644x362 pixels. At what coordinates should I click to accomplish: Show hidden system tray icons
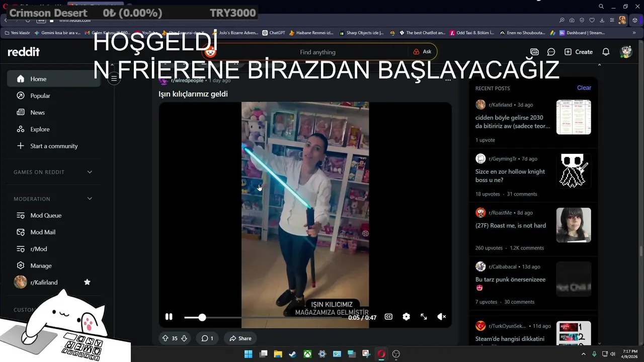tap(584, 354)
